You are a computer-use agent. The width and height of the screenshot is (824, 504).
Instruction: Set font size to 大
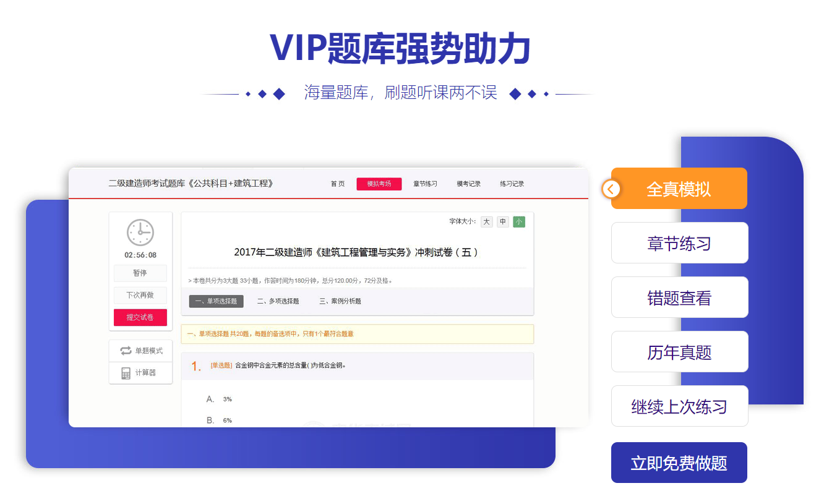pos(486,221)
